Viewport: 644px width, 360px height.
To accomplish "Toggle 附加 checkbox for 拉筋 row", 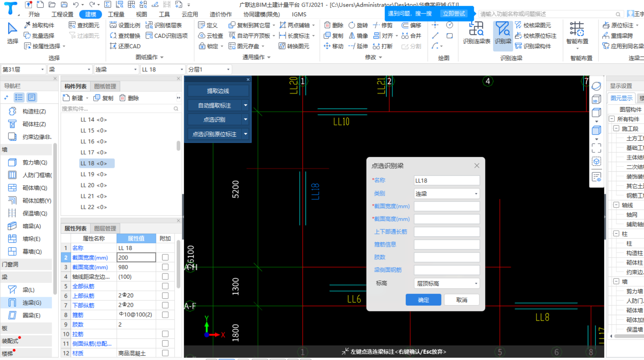I will coord(165,334).
